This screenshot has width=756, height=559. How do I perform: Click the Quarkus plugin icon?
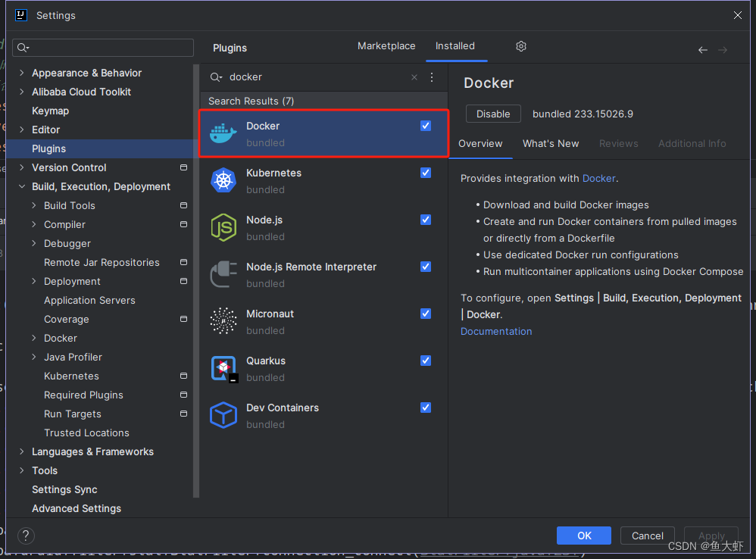click(223, 369)
